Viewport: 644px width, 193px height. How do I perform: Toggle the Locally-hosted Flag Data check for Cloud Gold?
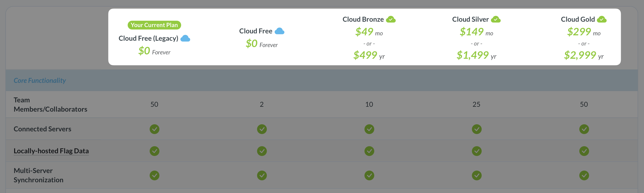[x=584, y=151]
